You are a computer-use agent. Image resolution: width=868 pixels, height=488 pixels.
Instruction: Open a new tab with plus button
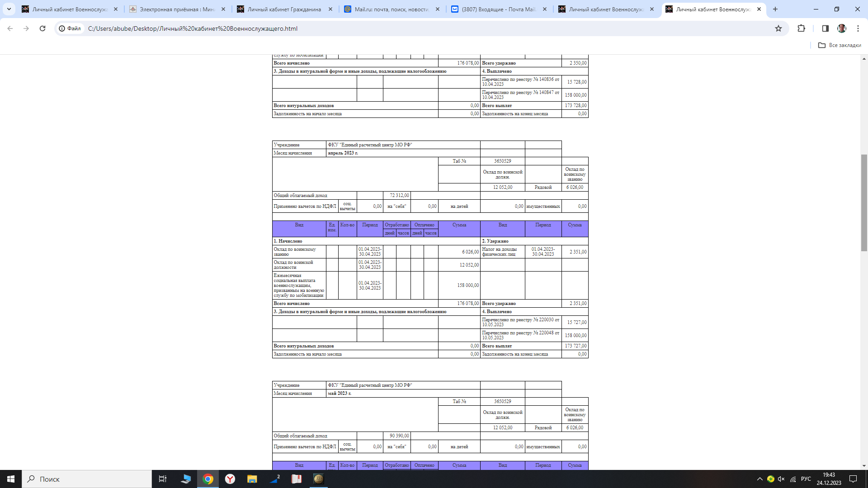click(775, 9)
